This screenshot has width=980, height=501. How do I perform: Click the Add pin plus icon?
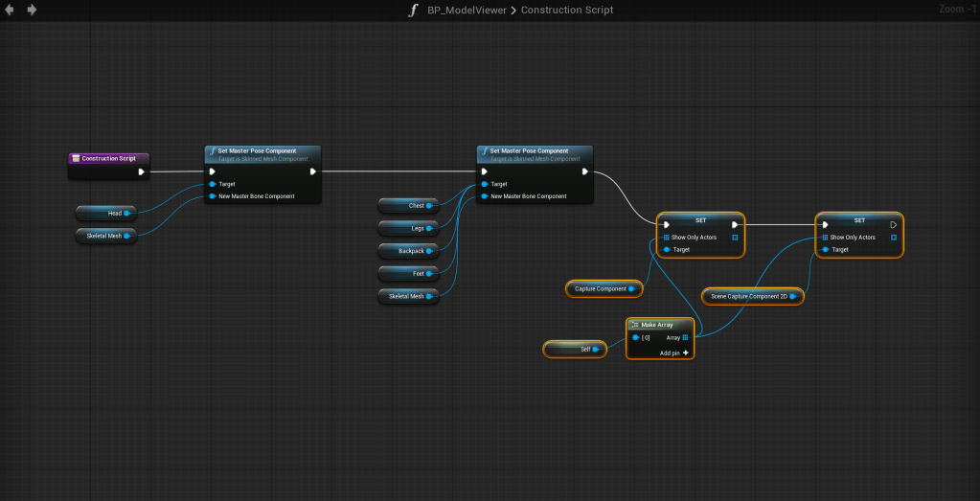pos(685,353)
